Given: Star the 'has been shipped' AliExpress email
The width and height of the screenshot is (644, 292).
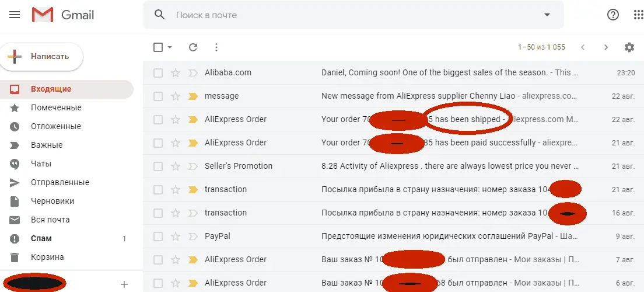Looking at the screenshot, I should point(176,120).
